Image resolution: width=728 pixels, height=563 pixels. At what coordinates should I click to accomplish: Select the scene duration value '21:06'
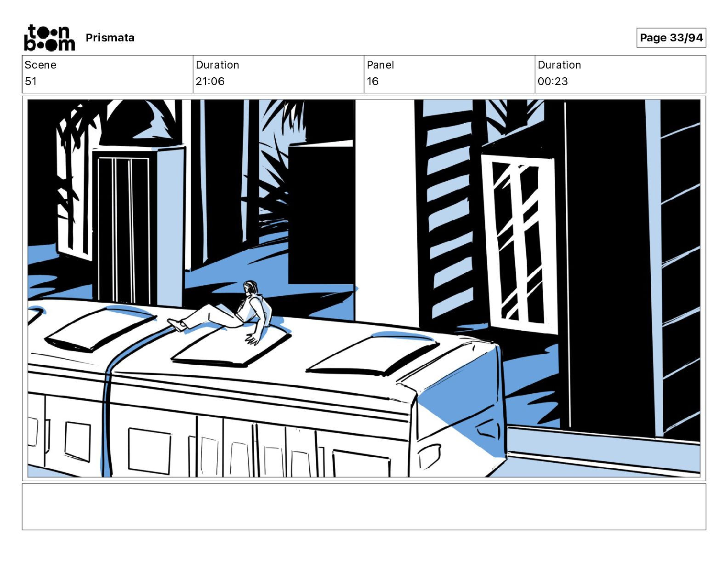210,81
